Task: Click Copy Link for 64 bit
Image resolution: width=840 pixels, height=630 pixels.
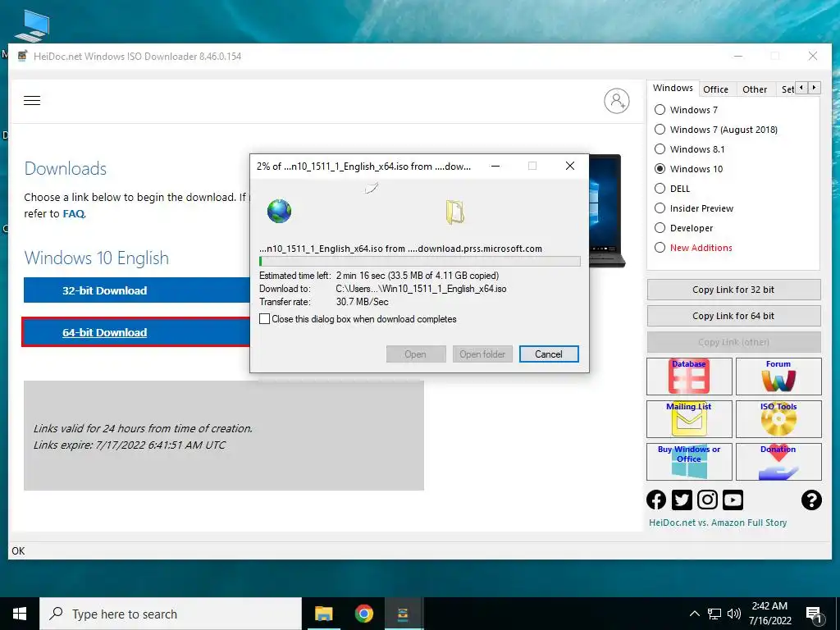Action: (733, 316)
